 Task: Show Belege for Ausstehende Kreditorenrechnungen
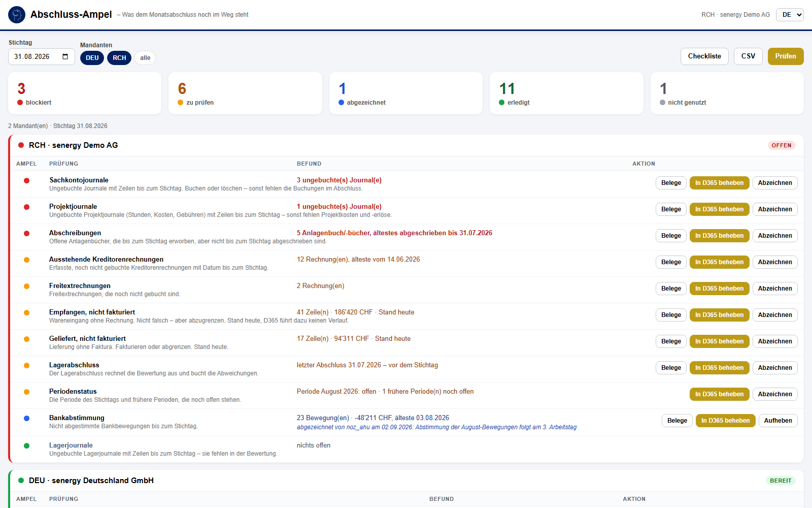click(671, 262)
